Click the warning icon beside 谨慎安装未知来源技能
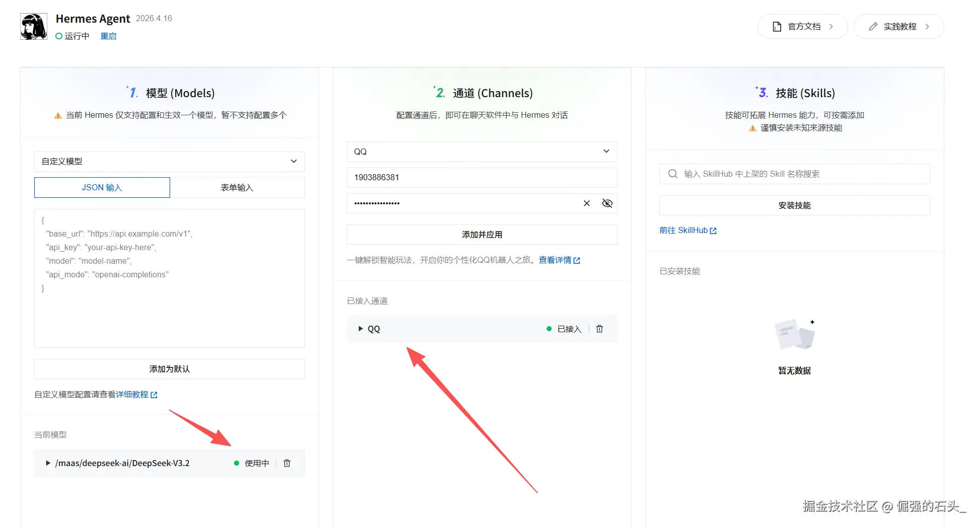This screenshot has height=527, width=980. click(x=752, y=128)
